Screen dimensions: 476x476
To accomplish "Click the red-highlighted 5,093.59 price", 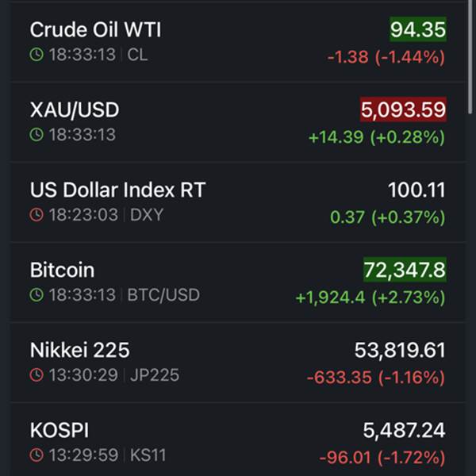I will (403, 110).
